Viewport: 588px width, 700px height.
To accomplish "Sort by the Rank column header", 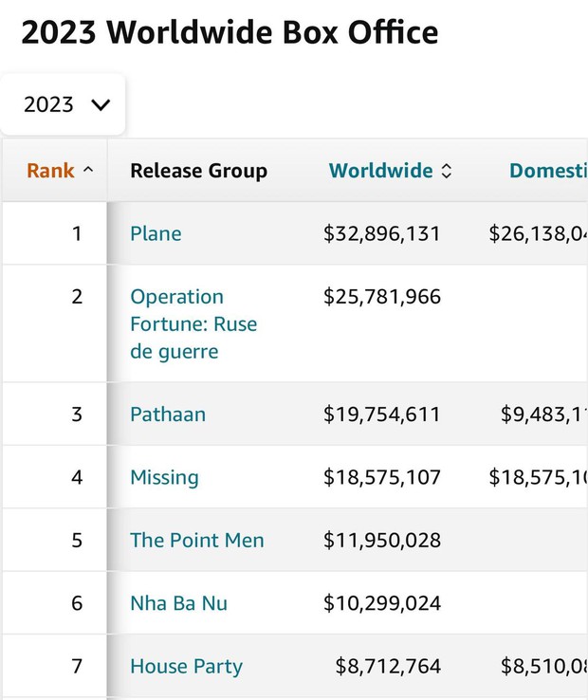I will click(50, 171).
